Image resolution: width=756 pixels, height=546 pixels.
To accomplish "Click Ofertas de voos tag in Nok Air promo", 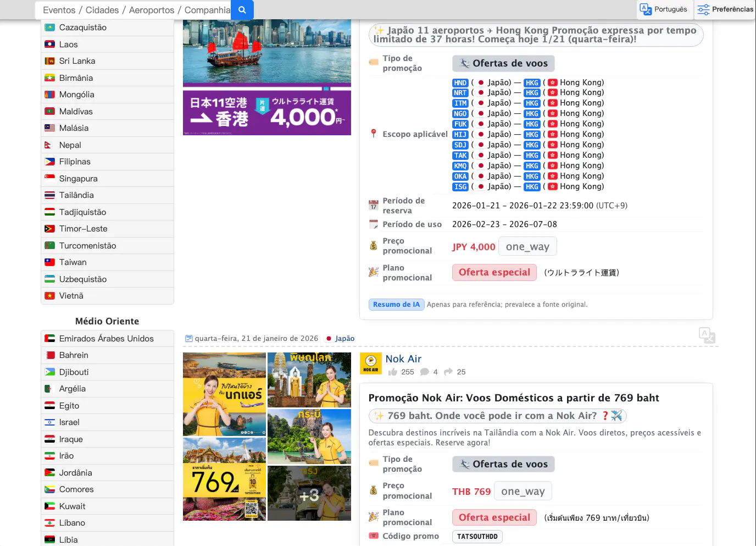I will tap(503, 464).
